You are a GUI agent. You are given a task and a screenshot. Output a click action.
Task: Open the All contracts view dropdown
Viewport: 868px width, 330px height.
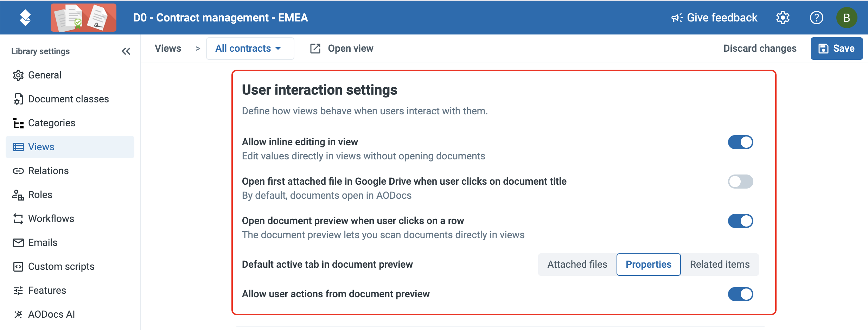[x=250, y=49]
